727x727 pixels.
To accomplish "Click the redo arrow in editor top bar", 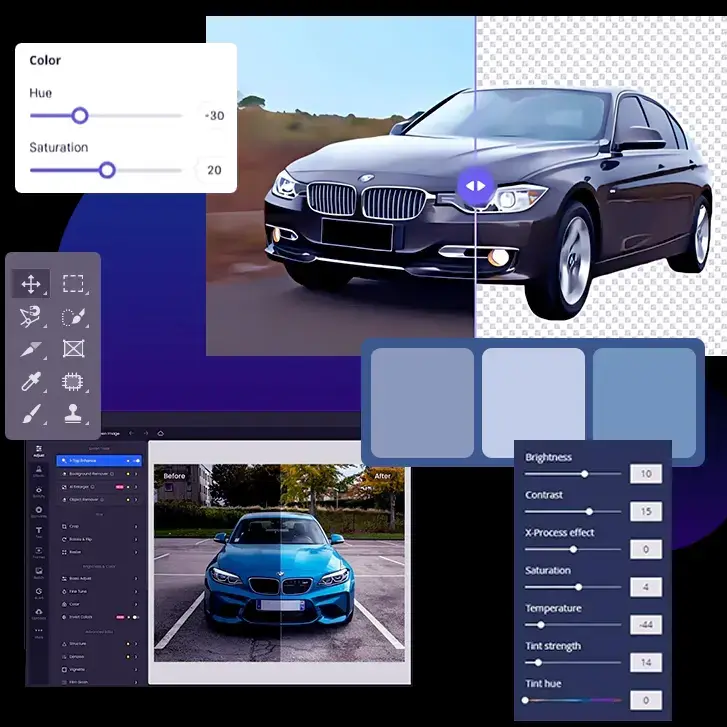I will pos(146,433).
